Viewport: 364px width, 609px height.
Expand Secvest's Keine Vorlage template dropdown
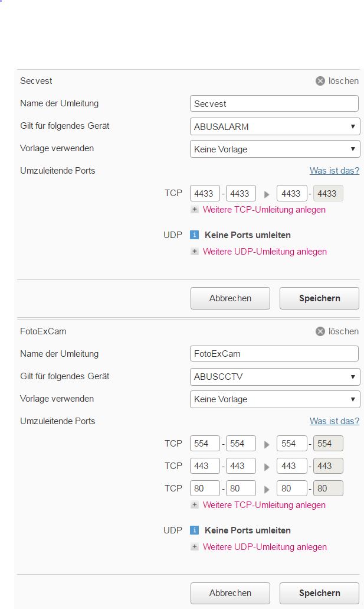275,149
